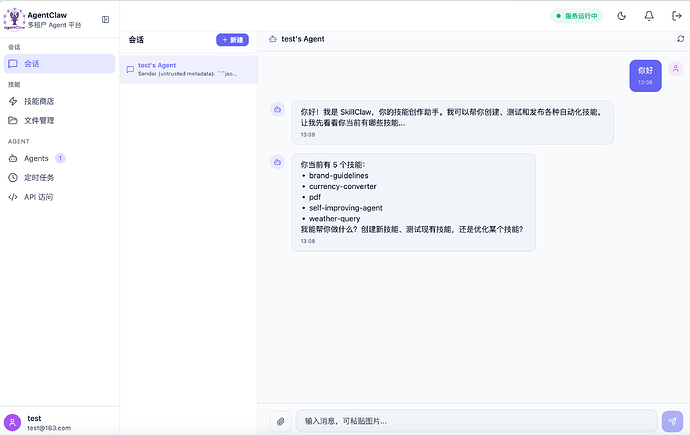Image resolution: width=690 pixels, height=435 pixels.
Task: Click bot avatar beside the SkillClaw greeting
Action: [277, 110]
